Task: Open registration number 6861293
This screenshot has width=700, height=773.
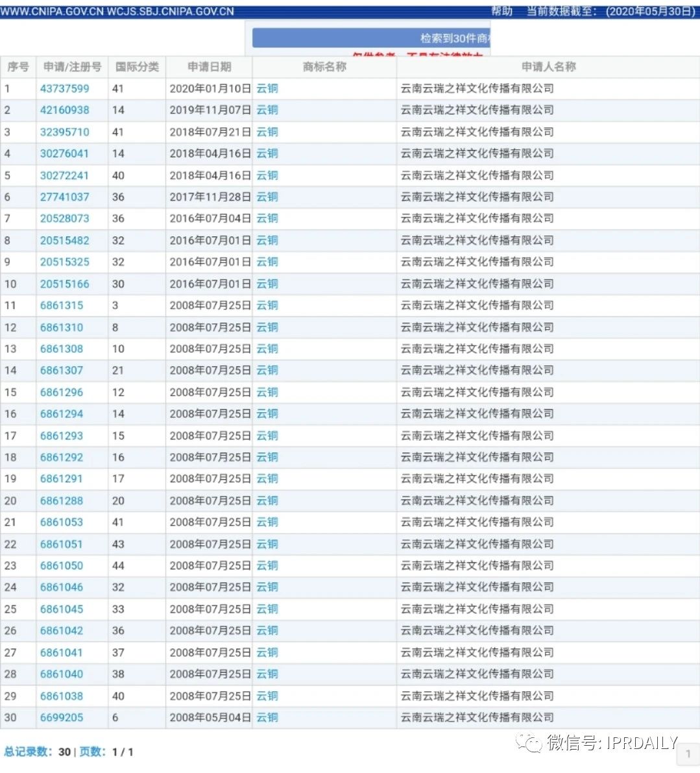Action: [x=62, y=436]
